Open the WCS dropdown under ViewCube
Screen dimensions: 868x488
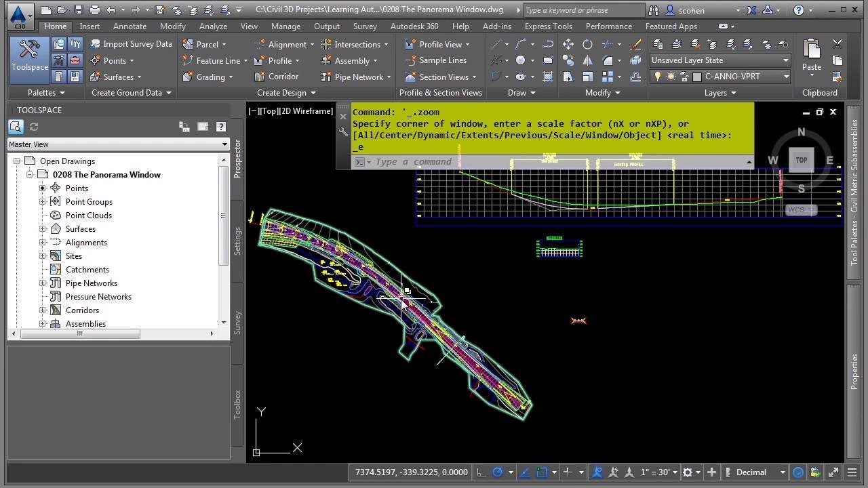click(801, 210)
